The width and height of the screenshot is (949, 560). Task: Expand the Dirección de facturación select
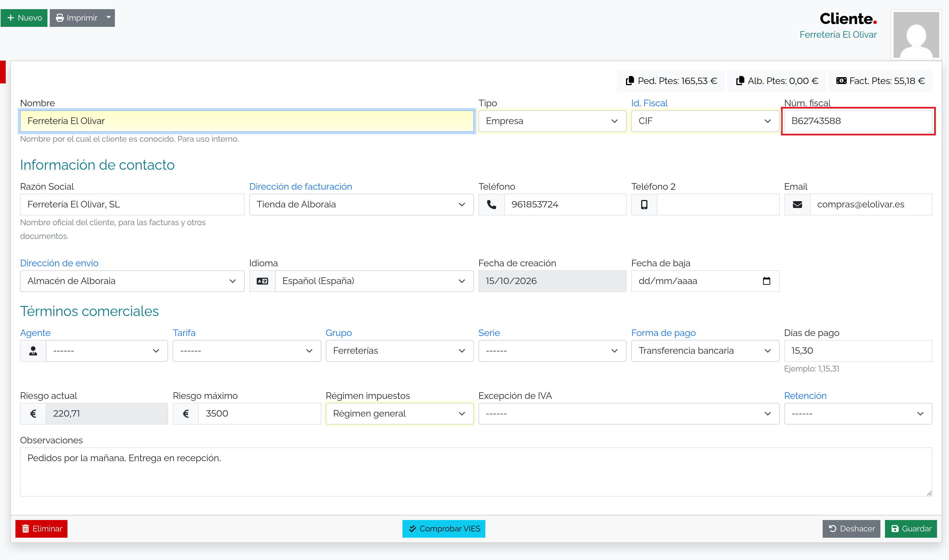tap(361, 205)
